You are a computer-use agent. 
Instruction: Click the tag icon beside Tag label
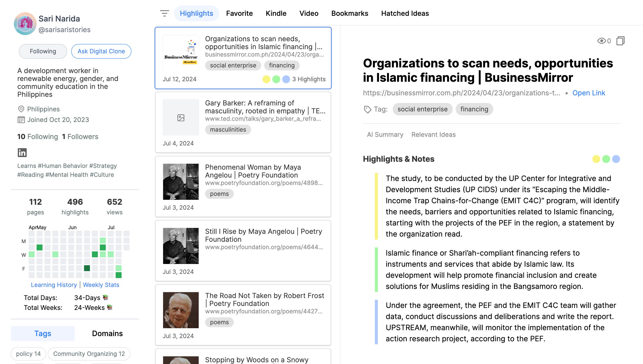367,109
